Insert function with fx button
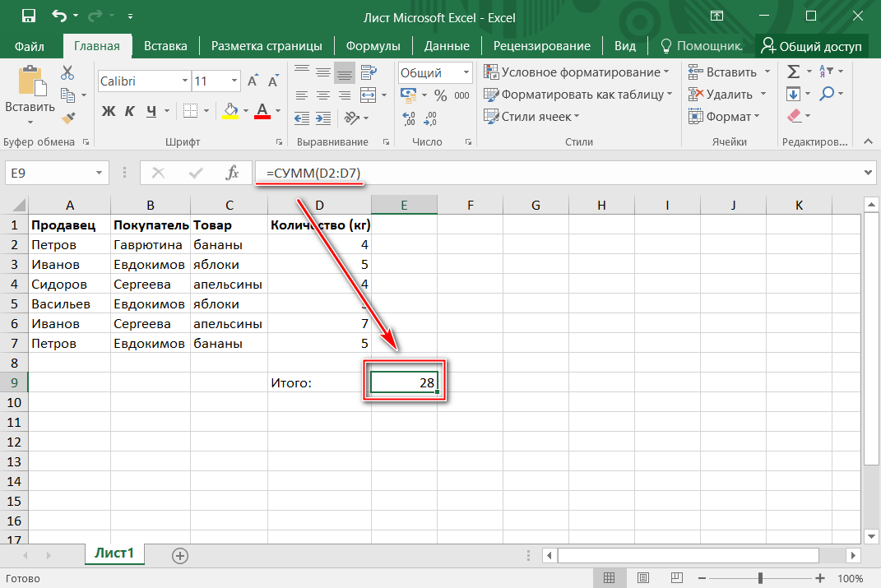 tap(232, 173)
